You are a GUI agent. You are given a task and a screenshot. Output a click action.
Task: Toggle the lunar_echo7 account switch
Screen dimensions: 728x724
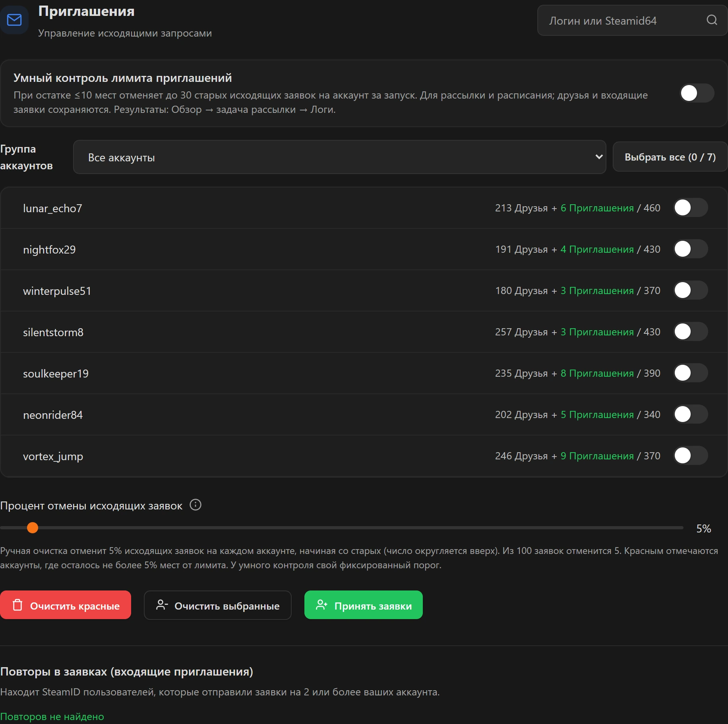coord(691,207)
